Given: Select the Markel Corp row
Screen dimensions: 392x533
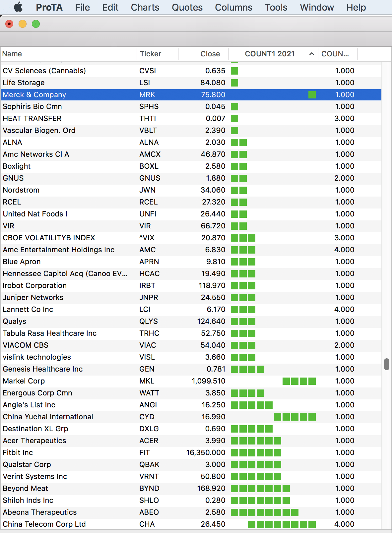Looking at the screenshot, I should coord(191,381).
